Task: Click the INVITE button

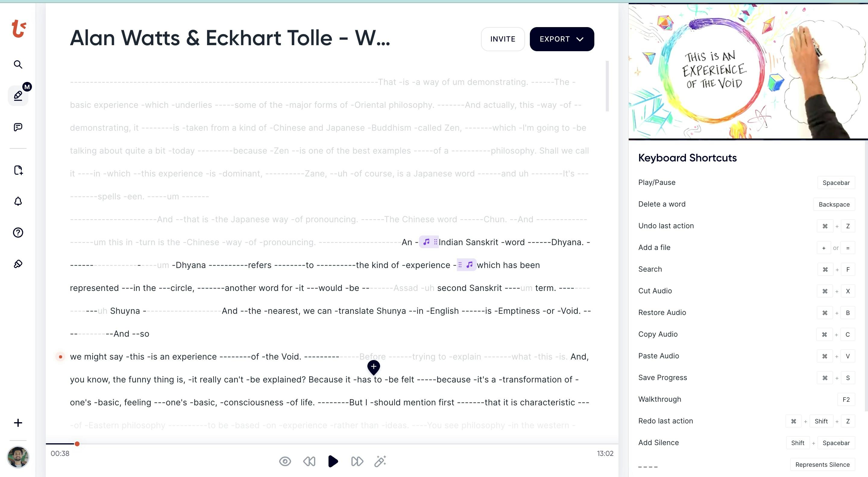Action: pos(502,39)
